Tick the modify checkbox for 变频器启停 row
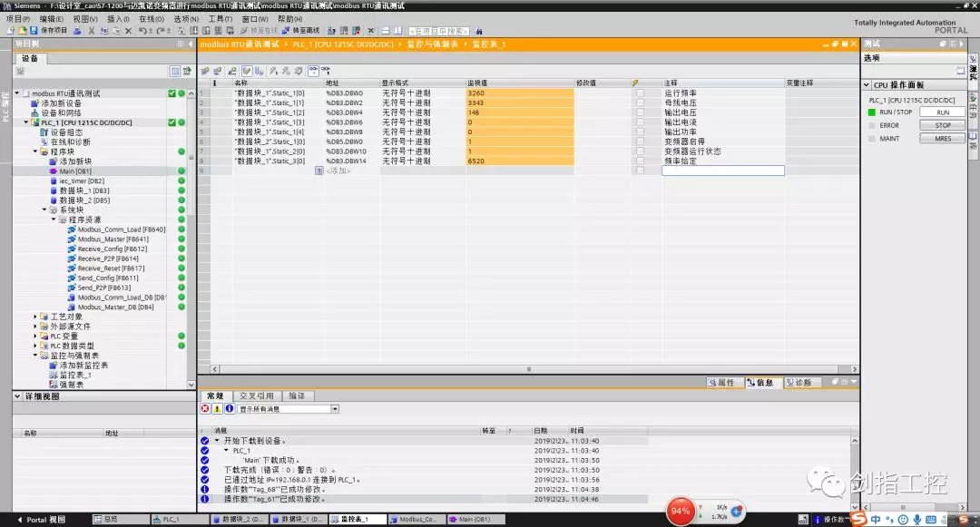 (640, 142)
